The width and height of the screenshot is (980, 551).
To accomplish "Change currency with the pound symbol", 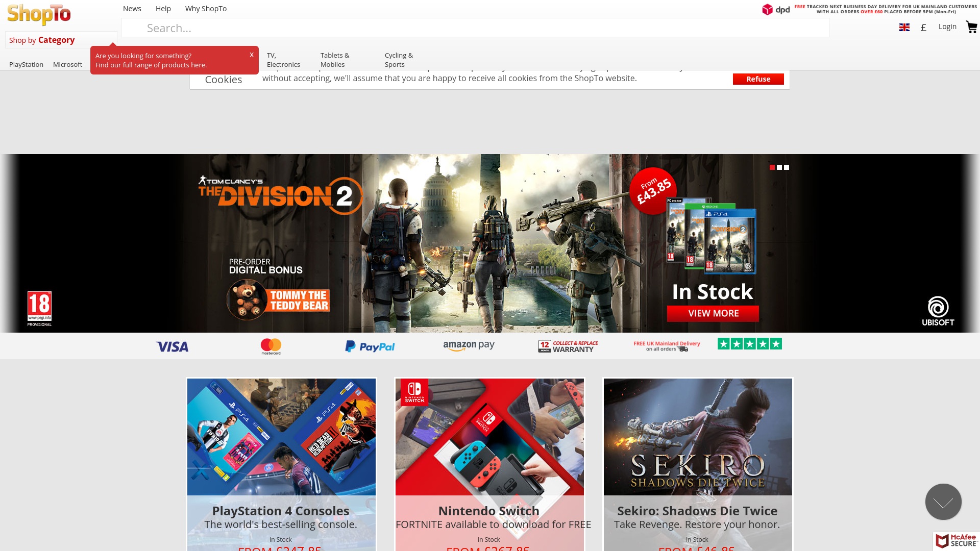I will coord(923,28).
